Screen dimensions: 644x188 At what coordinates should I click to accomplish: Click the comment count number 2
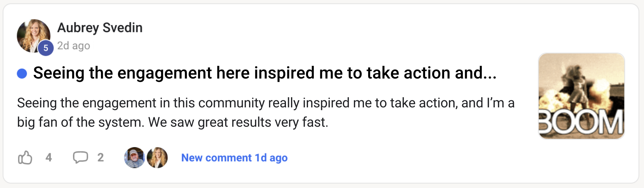(101, 157)
